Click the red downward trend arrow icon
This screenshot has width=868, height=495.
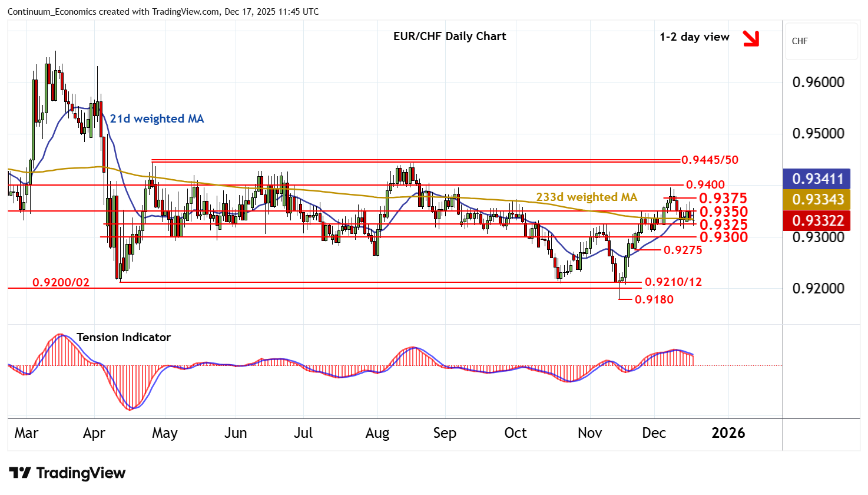click(x=750, y=38)
